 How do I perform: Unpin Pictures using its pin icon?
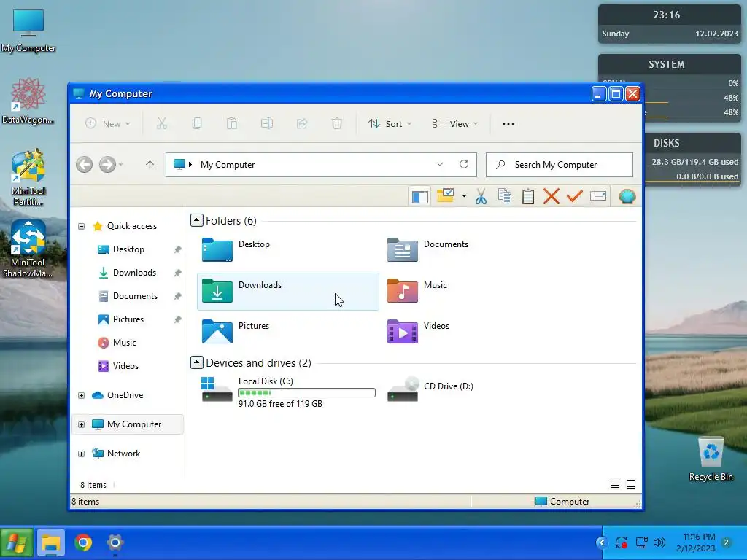pos(178,319)
